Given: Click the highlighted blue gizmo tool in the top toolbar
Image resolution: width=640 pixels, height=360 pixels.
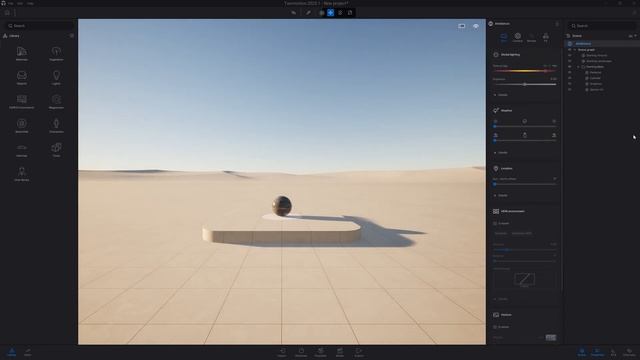Looking at the screenshot, I should point(331,13).
